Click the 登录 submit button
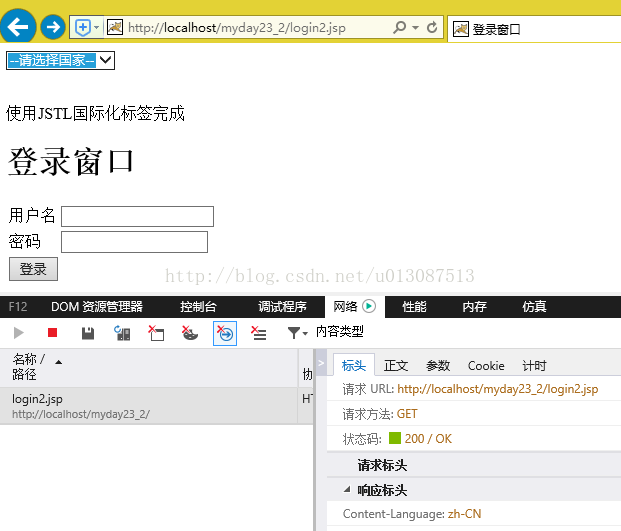 click(33, 269)
